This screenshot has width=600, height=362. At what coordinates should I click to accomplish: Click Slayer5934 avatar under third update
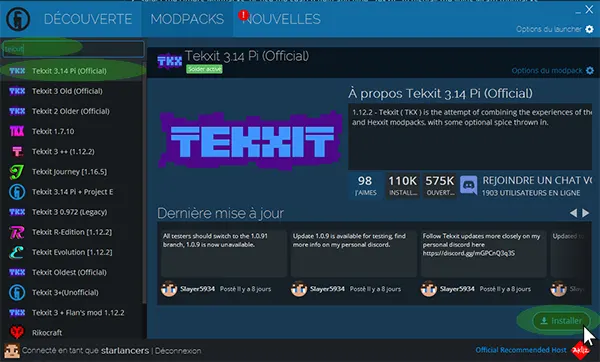(x=429, y=289)
